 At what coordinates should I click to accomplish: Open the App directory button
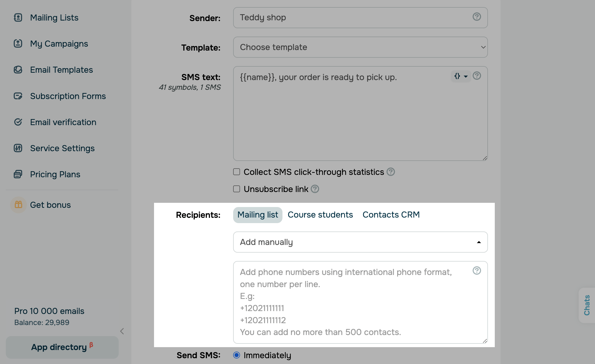tap(62, 347)
